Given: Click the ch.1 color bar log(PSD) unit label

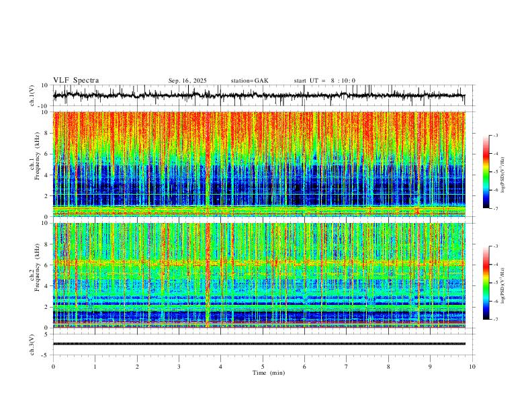Looking at the screenshot, I should (503, 175).
